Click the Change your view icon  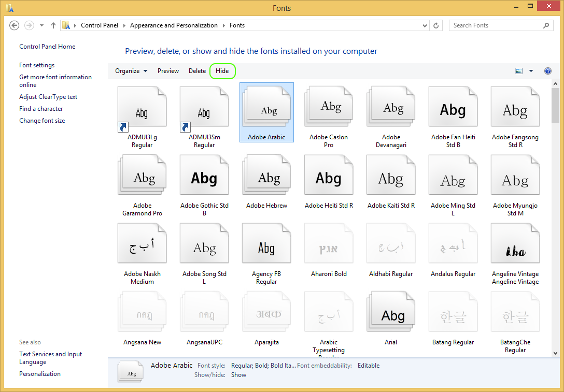(x=519, y=70)
